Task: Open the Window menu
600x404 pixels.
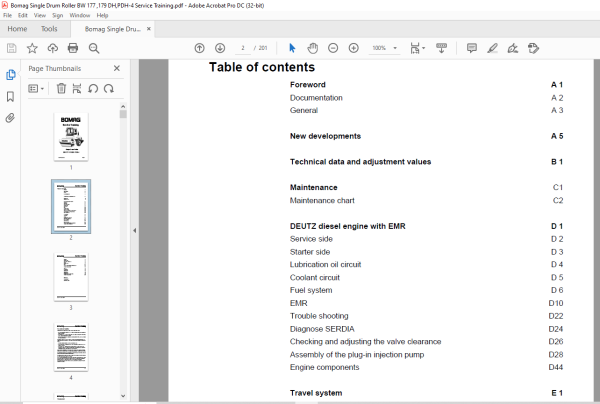Action: 80,15
